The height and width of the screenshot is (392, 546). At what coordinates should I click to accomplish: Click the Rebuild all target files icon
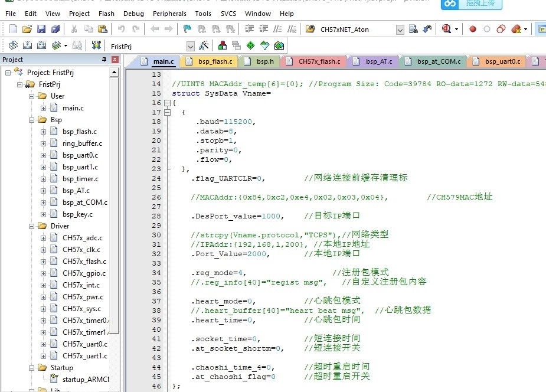point(41,45)
